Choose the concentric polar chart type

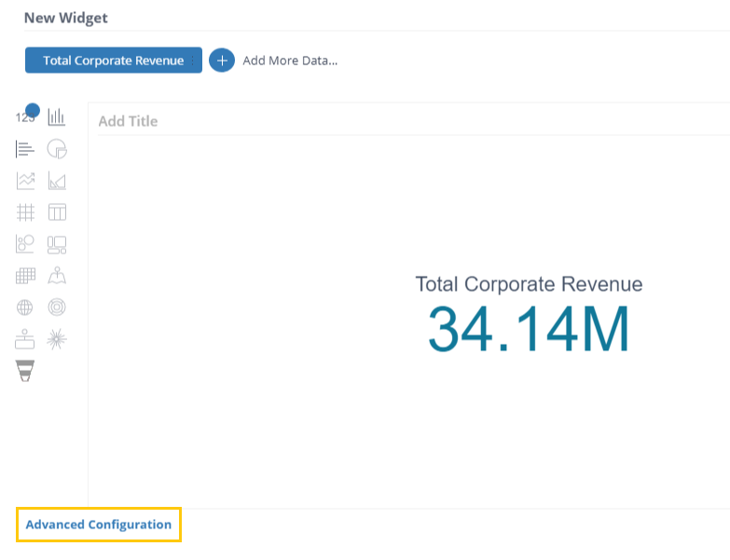[x=57, y=307]
